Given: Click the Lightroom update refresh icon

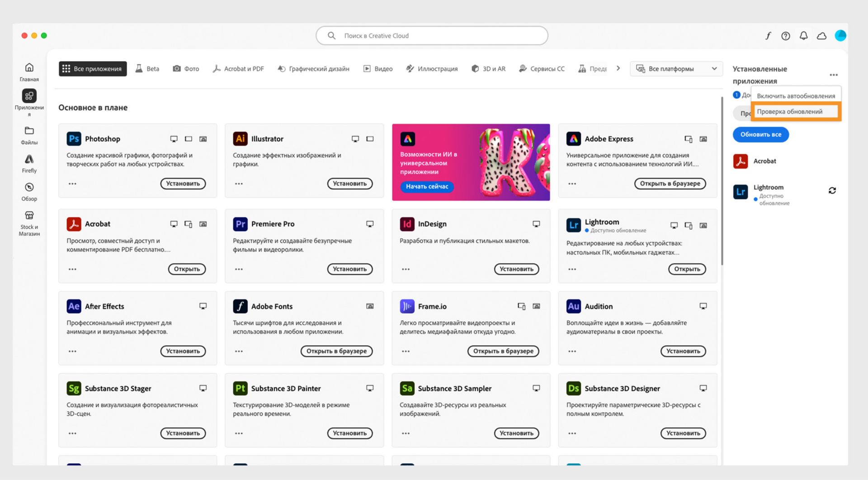Looking at the screenshot, I should (x=832, y=190).
